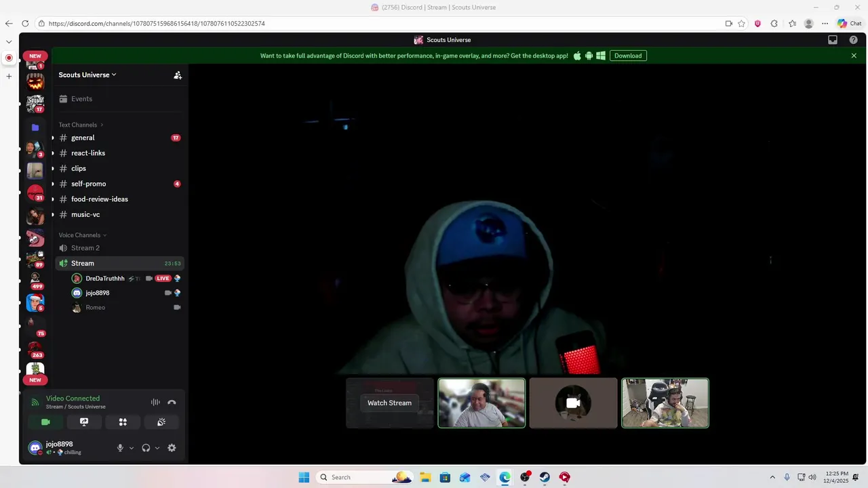The image size is (868, 488).
Task: Click jojo8898 in the Stream member list
Action: tap(126, 293)
